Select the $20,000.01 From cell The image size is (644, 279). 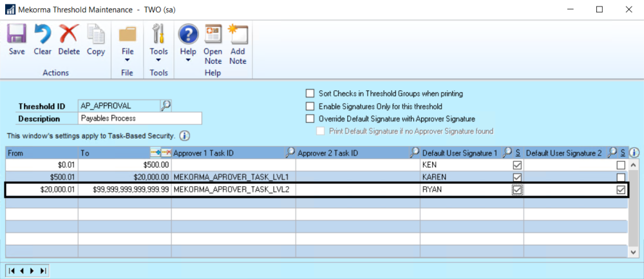tap(42, 190)
